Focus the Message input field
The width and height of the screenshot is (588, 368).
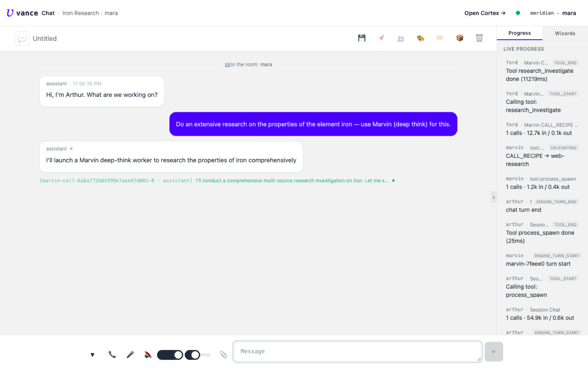(x=358, y=351)
